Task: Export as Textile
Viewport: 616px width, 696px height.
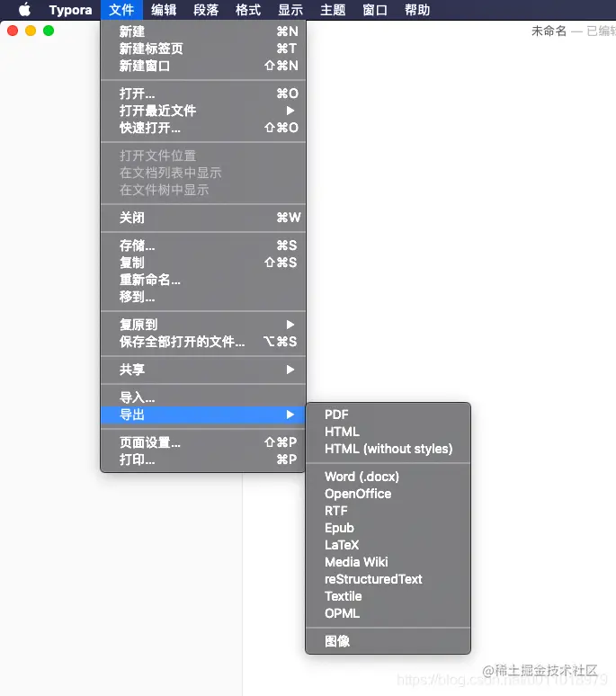Action: [x=388, y=596]
